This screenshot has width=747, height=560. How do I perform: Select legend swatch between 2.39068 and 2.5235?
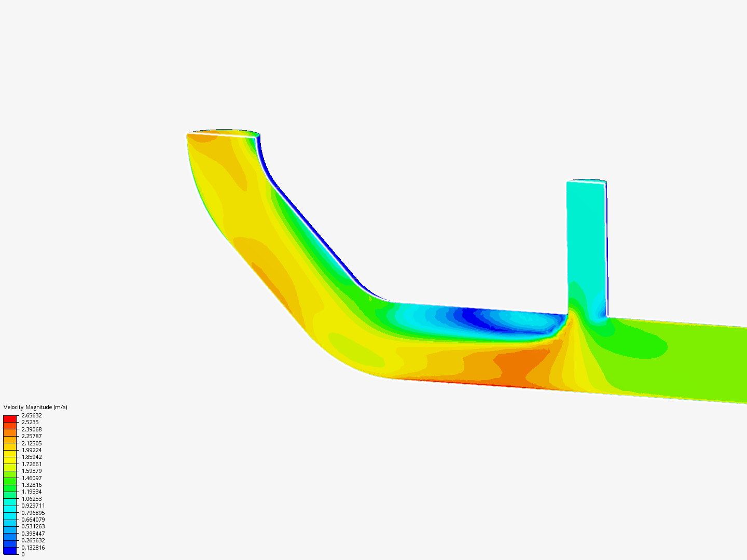[10, 426]
